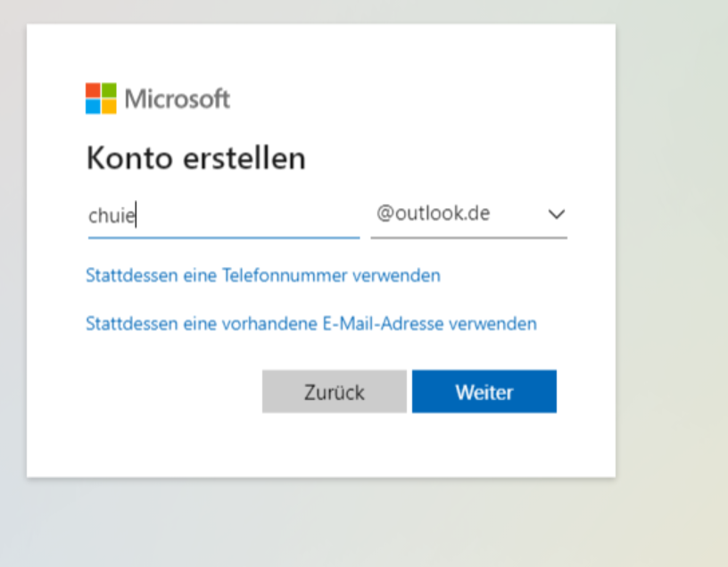Open the @outlook.de domain dropdown
This screenshot has width=728, height=567.
tap(469, 214)
